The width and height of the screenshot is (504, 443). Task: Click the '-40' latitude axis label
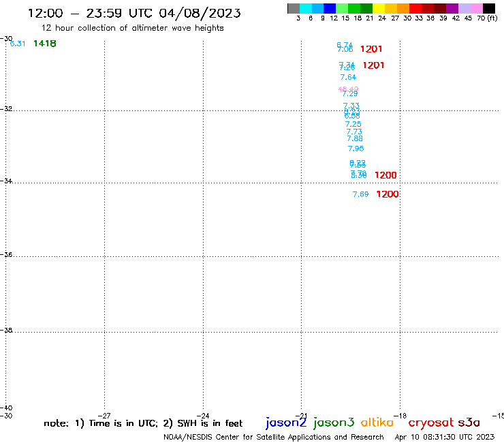pyautogui.click(x=6, y=408)
